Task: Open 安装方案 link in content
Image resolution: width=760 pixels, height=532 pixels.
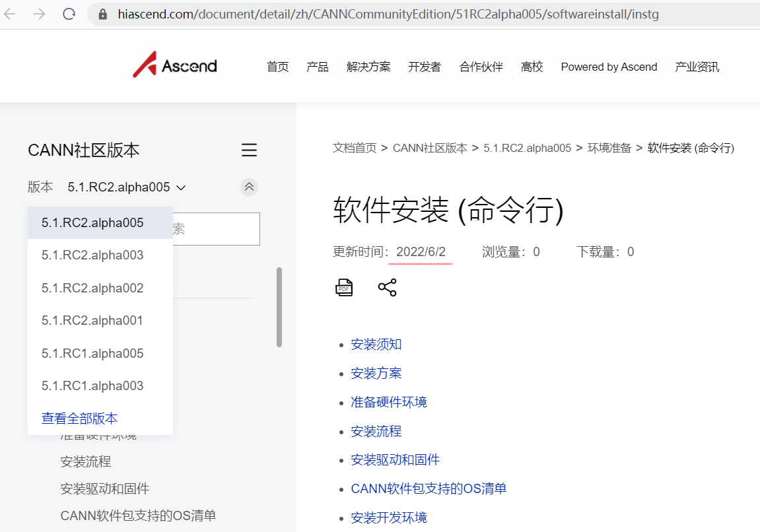Action: pyautogui.click(x=376, y=373)
